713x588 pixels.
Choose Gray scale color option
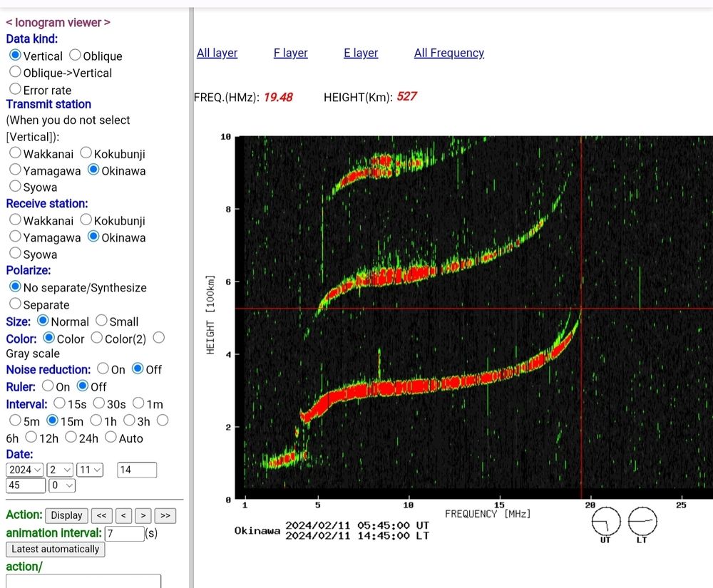point(159,338)
